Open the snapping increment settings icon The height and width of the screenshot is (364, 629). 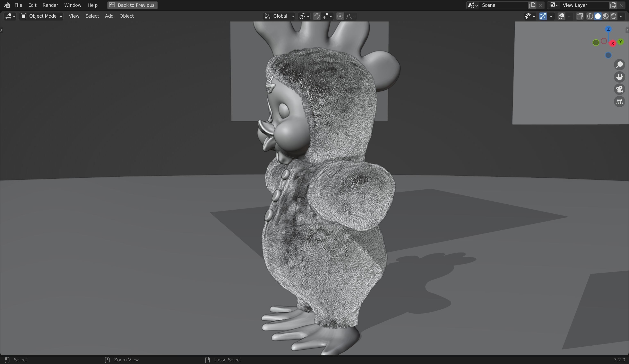327,16
